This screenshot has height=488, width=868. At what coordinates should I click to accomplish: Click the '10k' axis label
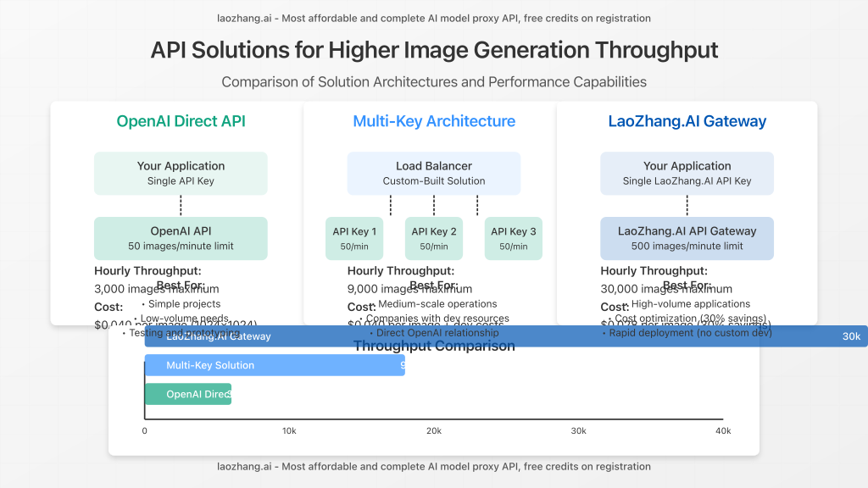pyautogui.click(x=289, y=431)
